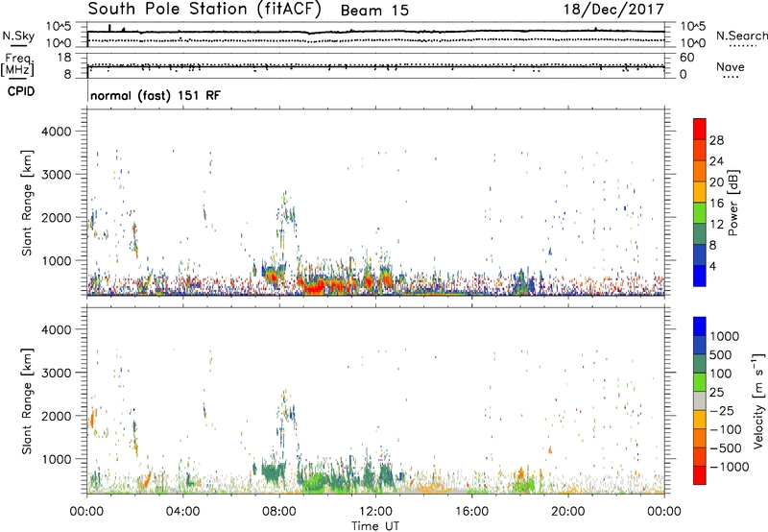Click the 'South Pole Station (fitACF)' title
This screenshot has height=532, width=768.
tap(204, 9)
